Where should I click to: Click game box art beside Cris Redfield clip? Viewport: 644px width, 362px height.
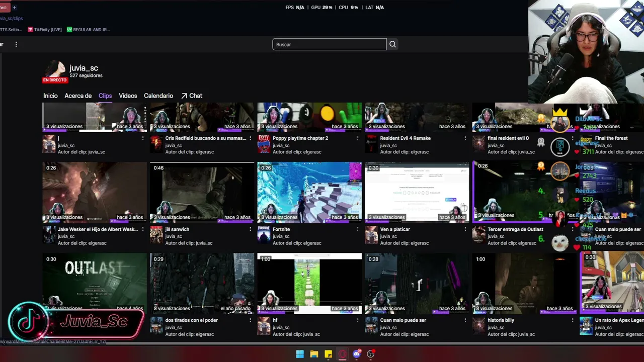click(x=156, y=143)
